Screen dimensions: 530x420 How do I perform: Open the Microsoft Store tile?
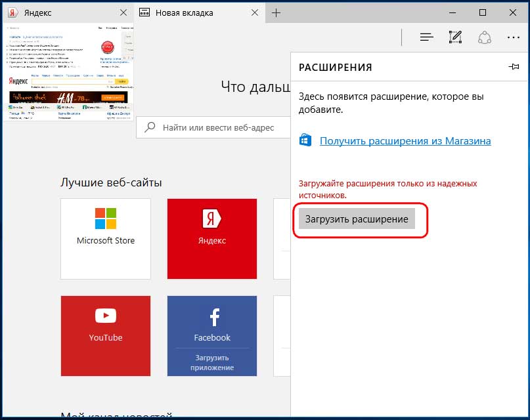pos(106,239)
